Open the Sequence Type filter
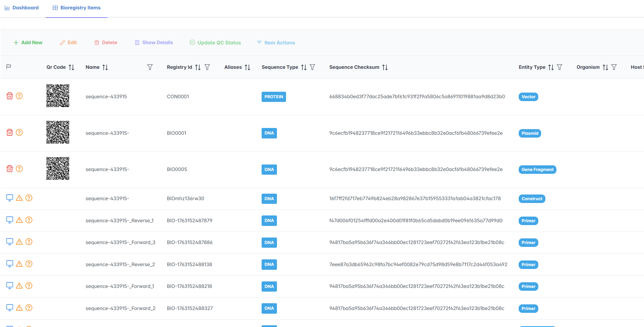This screenshot has width=644, height=327. [x=312, y=67]
